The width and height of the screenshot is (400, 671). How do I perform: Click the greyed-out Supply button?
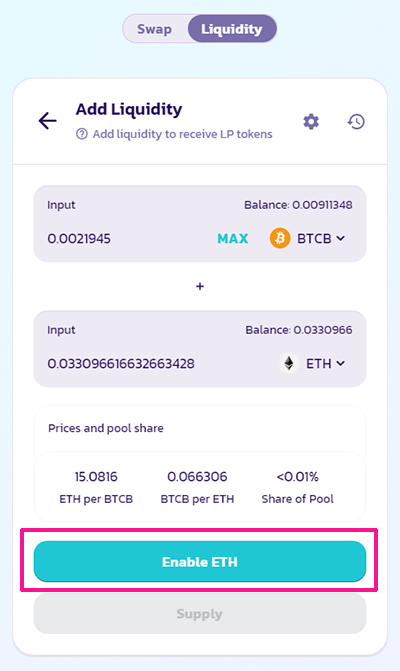(200, 614)
